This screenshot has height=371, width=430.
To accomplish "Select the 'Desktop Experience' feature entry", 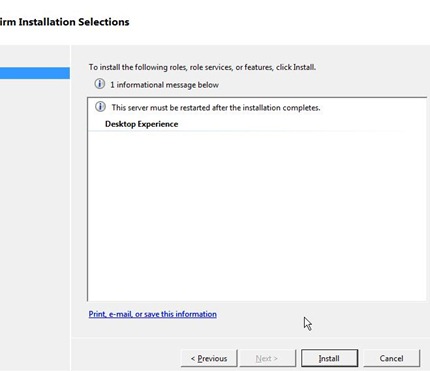I will point(141,124).
